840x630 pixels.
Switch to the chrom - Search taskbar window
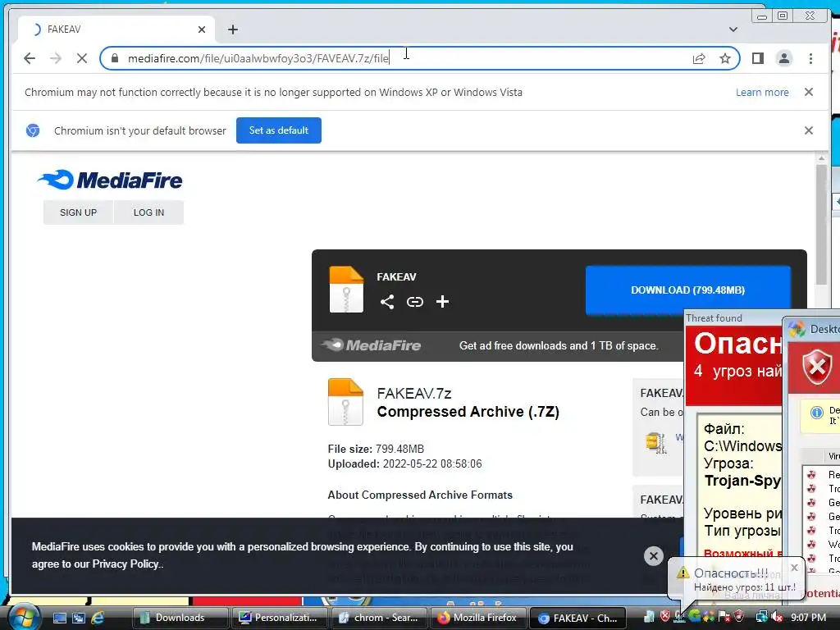click(x=379, y=618)
